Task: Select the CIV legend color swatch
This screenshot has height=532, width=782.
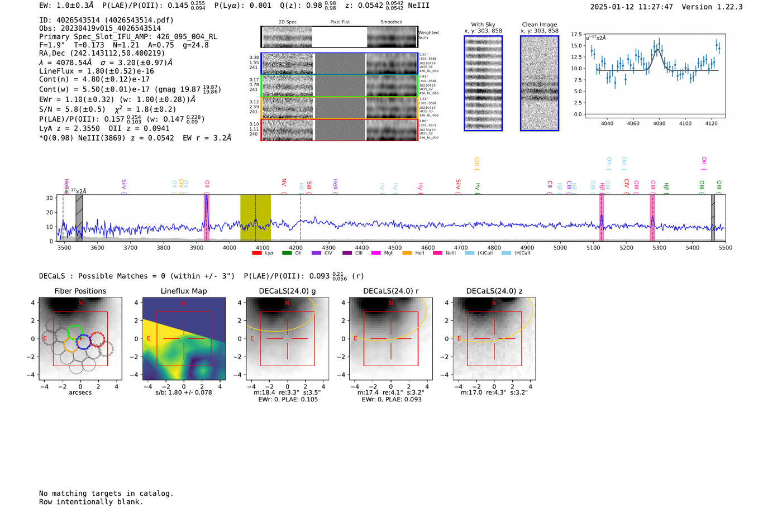Action: tap(317, 253)
